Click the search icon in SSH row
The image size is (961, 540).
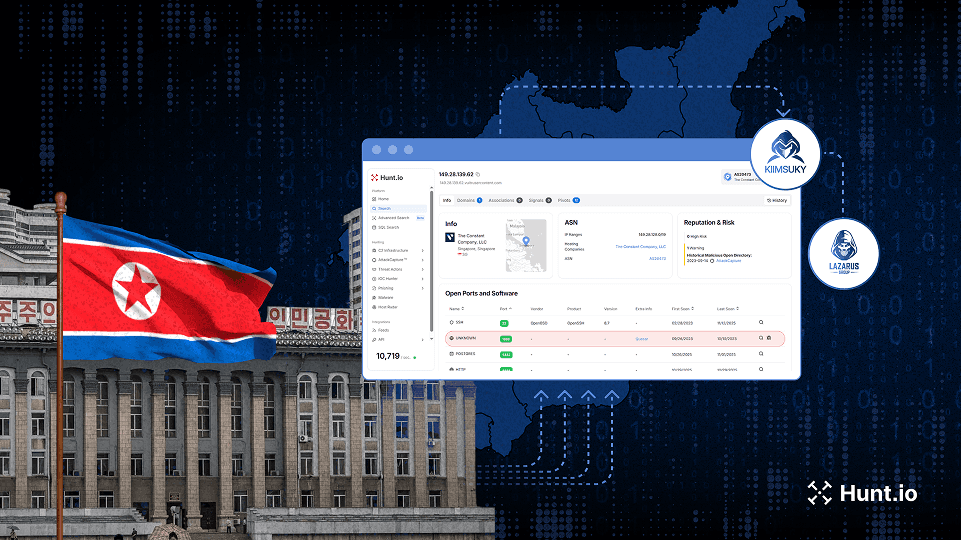tap(761, 322)
